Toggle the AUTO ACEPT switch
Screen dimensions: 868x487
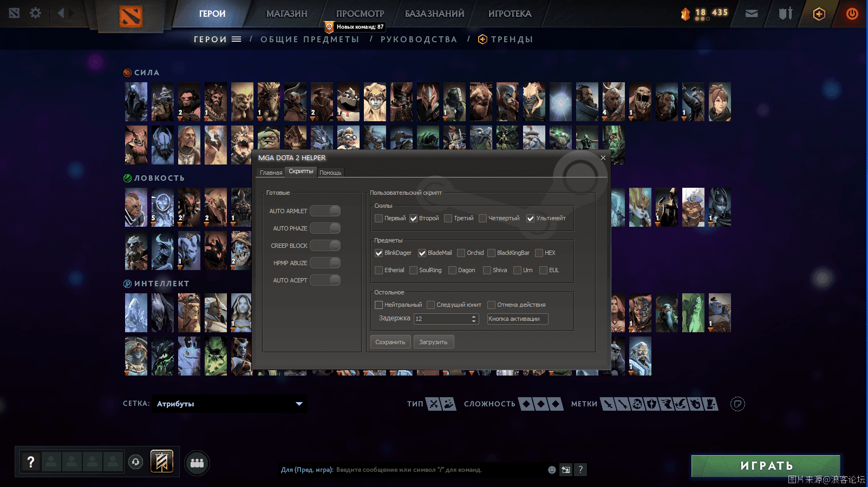coord(325,280)
